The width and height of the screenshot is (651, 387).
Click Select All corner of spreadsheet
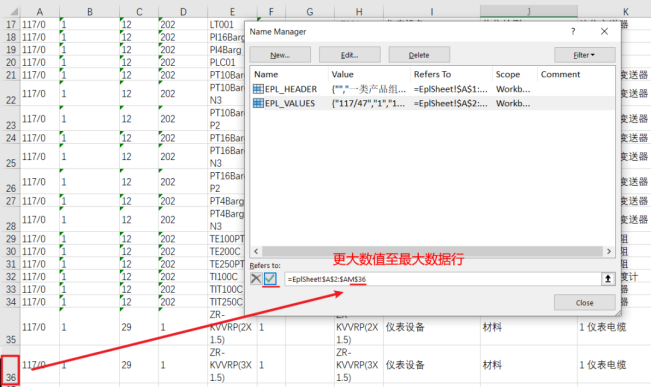[x=11, y=12]
